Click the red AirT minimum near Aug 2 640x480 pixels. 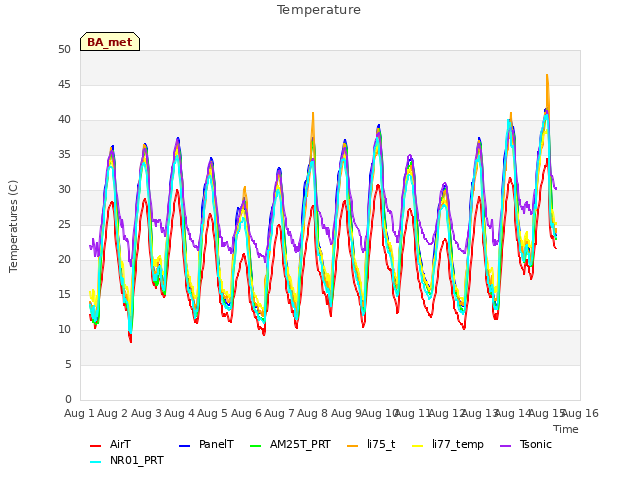tap(131, 342)
